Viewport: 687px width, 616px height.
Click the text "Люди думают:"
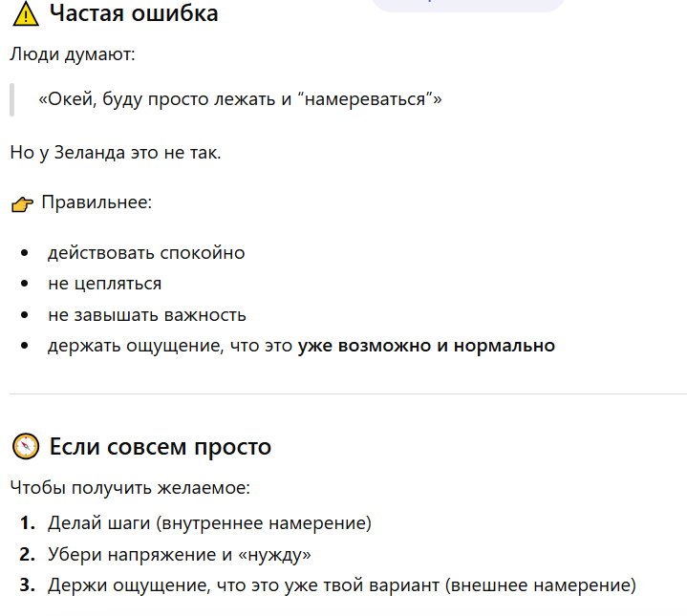[x=73, y=54]
